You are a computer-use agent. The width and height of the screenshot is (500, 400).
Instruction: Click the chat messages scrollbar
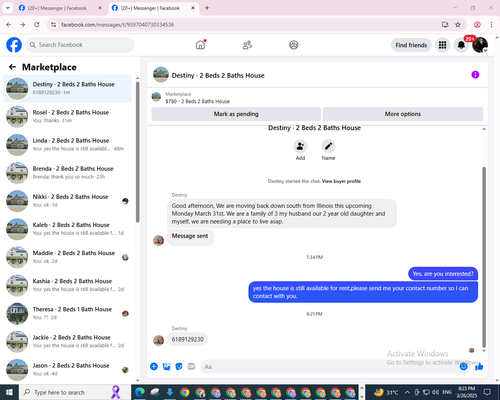484,257
